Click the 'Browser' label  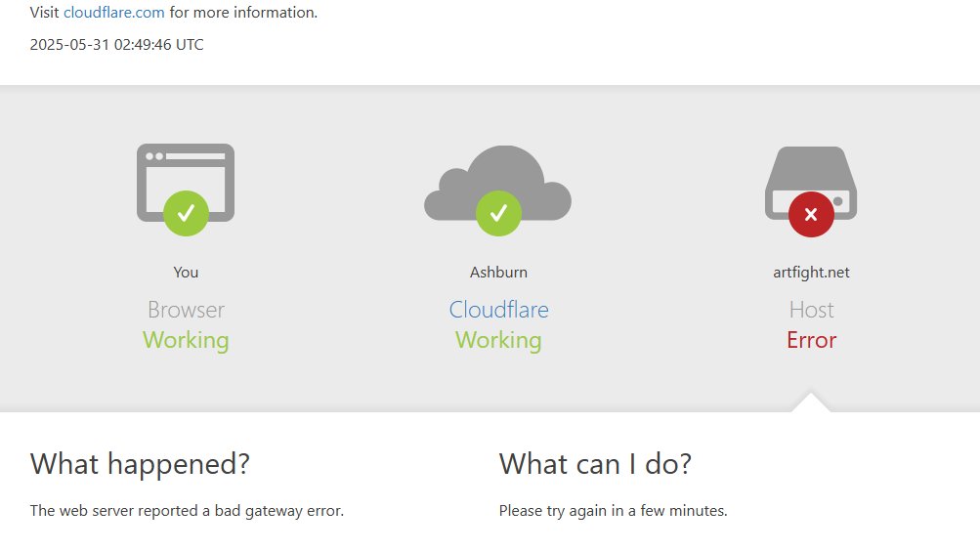[186, 310]
